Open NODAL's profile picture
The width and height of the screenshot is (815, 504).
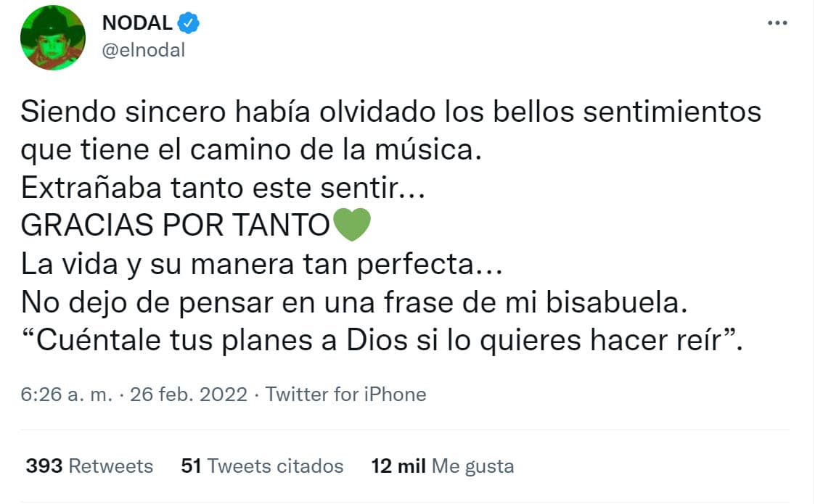pos(52,37)
